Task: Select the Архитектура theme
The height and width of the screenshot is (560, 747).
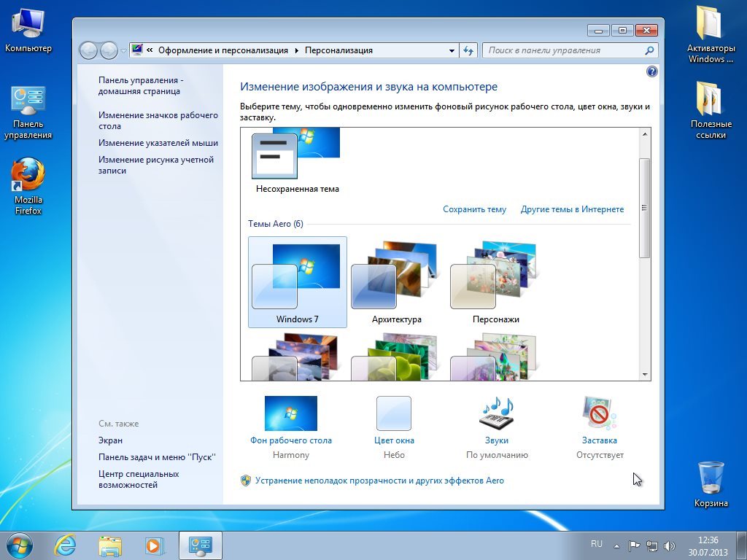Action: 396,281
